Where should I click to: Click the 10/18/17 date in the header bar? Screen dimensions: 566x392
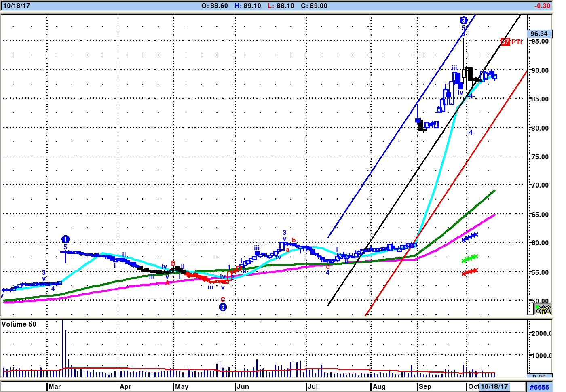pyautogui.click(x=17, y=6)
